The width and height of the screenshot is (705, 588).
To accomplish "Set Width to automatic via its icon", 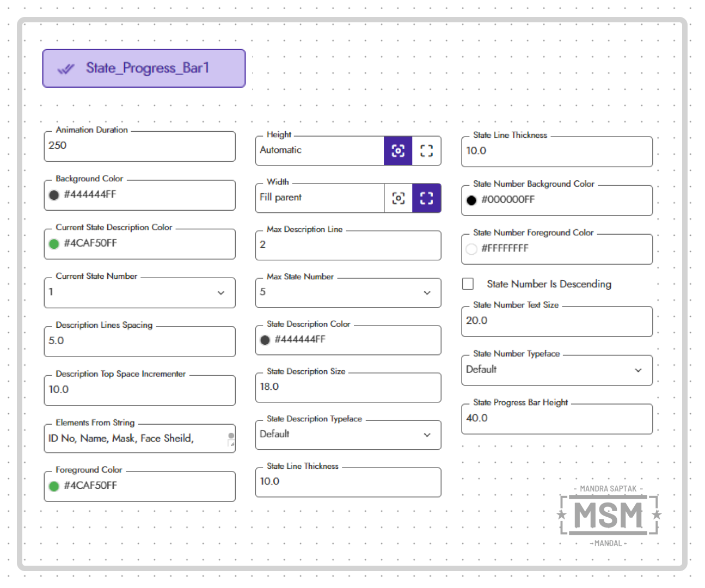I will tap(398, 198).
